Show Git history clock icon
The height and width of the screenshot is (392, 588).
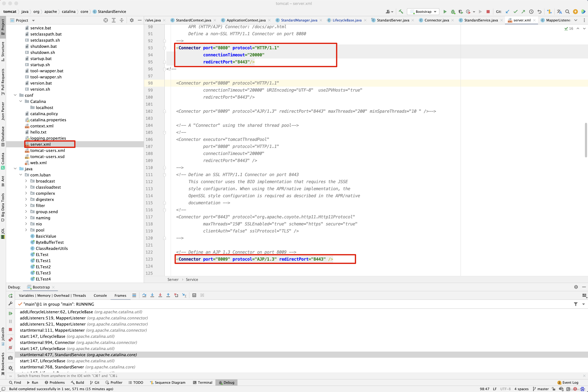point(531,11)
